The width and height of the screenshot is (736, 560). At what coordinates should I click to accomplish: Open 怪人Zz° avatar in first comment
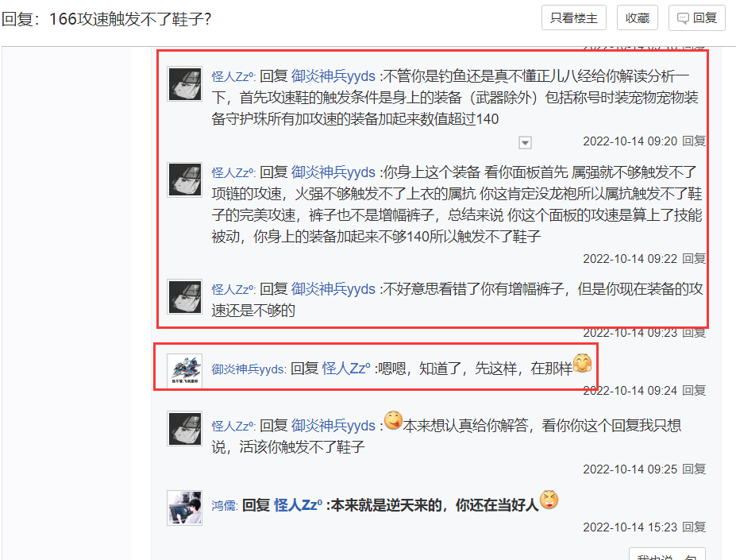coord(185,83)
